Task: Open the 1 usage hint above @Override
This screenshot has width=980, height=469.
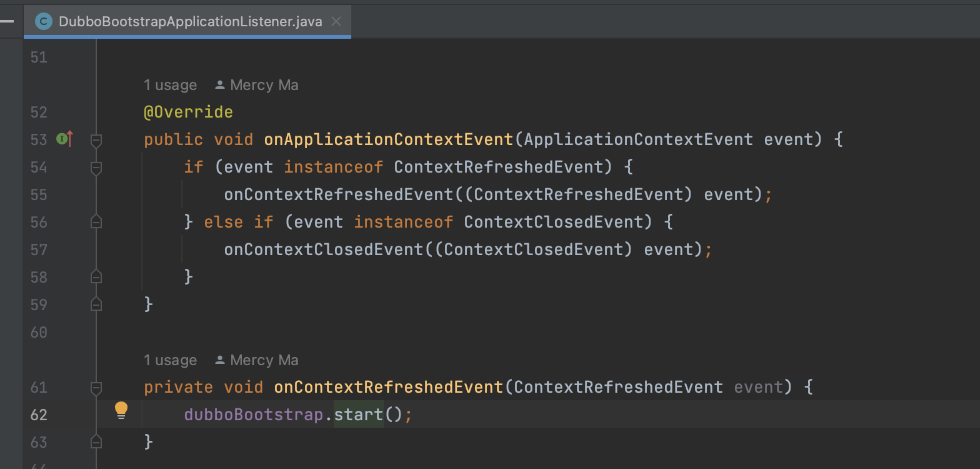Action: (170, 85)
